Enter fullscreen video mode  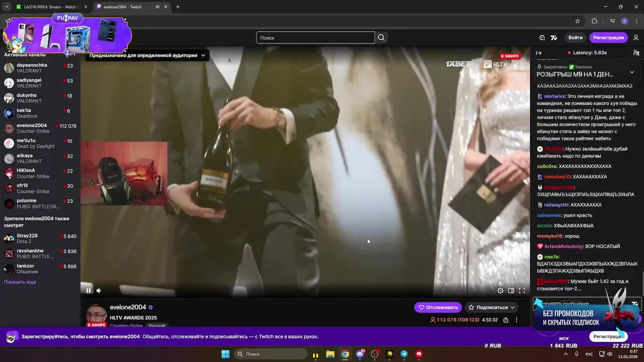tap(522, 291)
